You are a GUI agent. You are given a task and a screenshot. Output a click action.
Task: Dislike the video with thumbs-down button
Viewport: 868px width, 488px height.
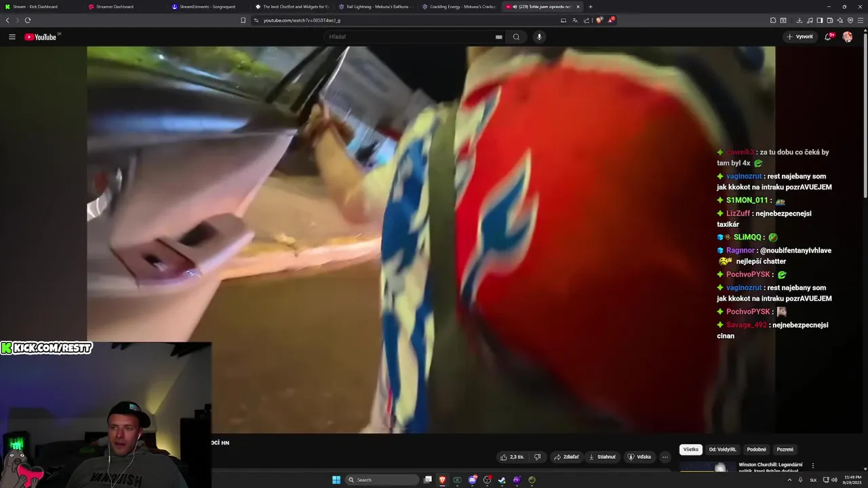click(537, 457)
